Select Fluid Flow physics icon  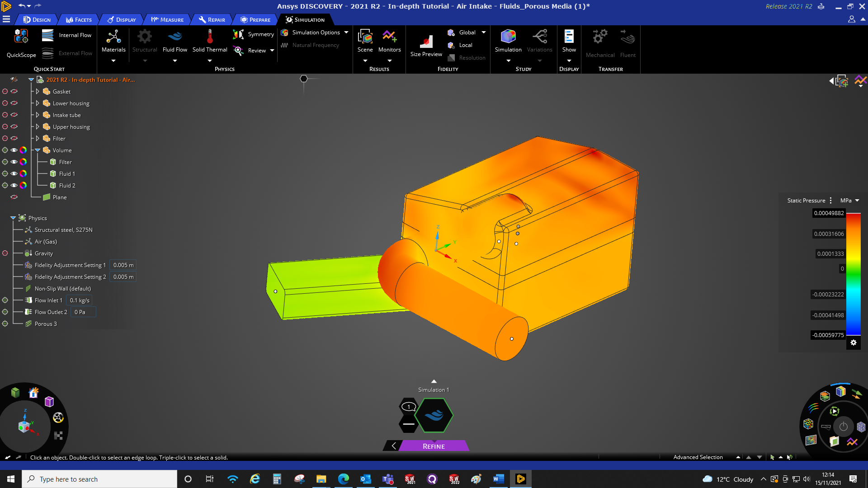click(x=175, y=42)
